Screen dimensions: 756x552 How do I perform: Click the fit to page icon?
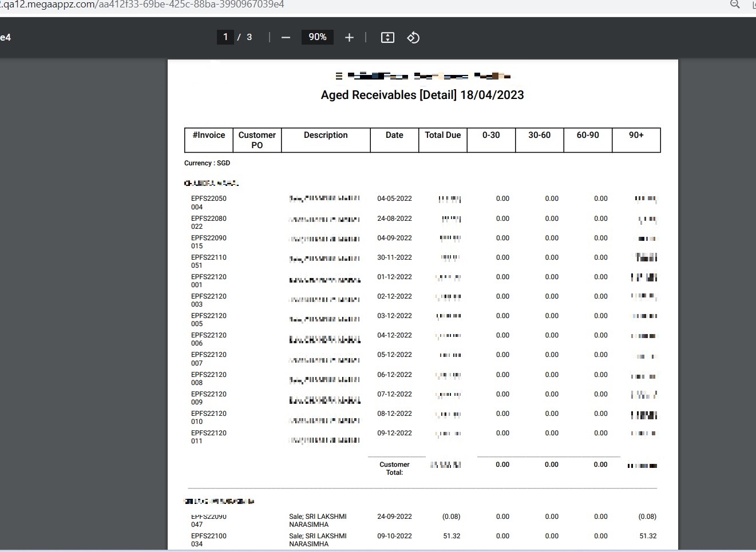[387, 38]
